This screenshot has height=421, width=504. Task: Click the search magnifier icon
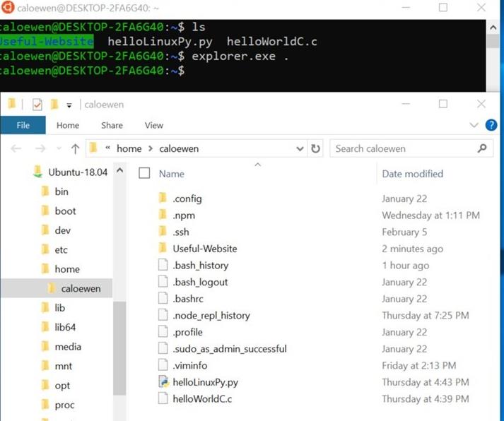(483, 149)
